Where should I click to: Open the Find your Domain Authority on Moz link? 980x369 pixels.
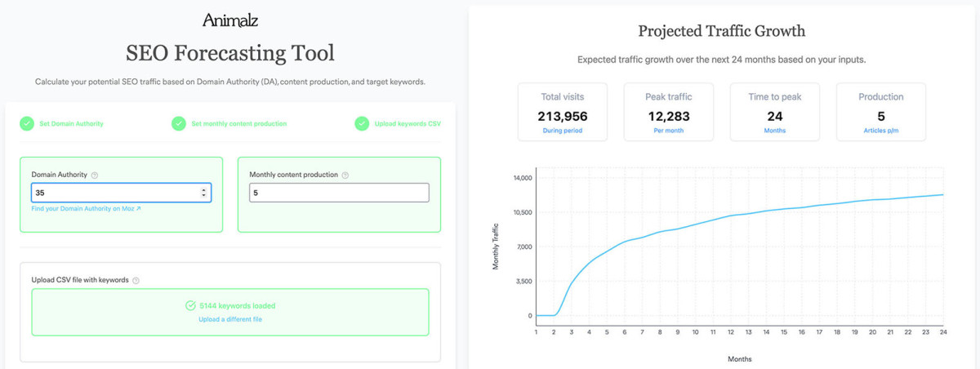[x=86, y=209]
